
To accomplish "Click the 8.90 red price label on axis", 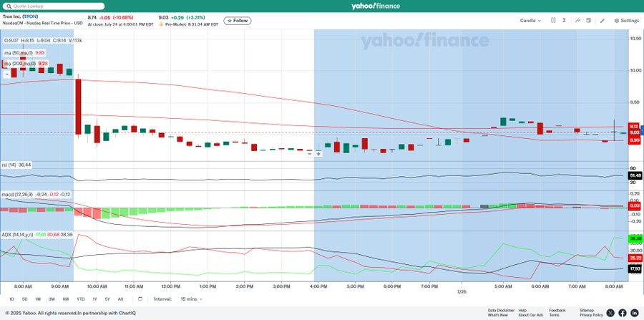I will point(634,140).
